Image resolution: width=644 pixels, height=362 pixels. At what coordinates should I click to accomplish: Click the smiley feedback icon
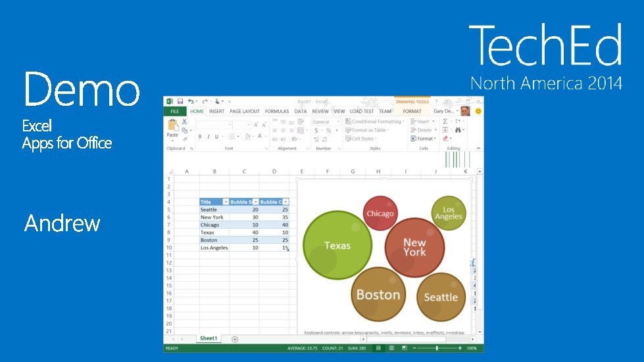pos(478,111)
